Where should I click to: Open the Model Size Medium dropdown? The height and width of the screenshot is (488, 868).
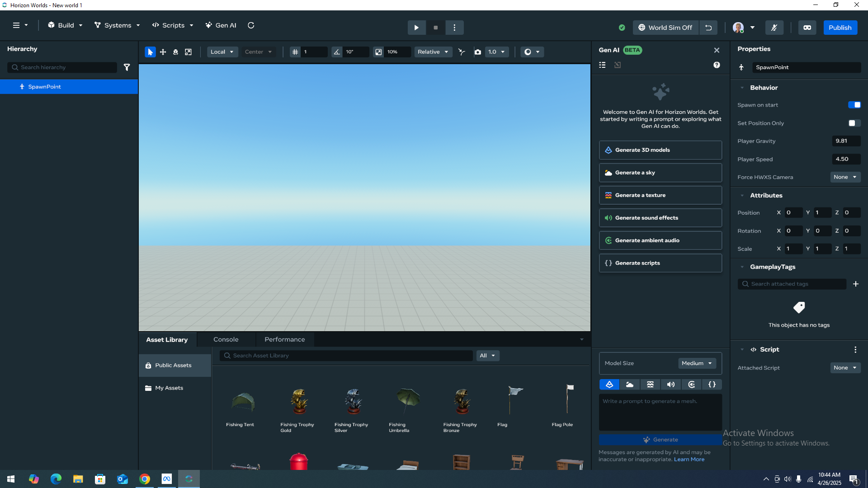click(697, 363)
